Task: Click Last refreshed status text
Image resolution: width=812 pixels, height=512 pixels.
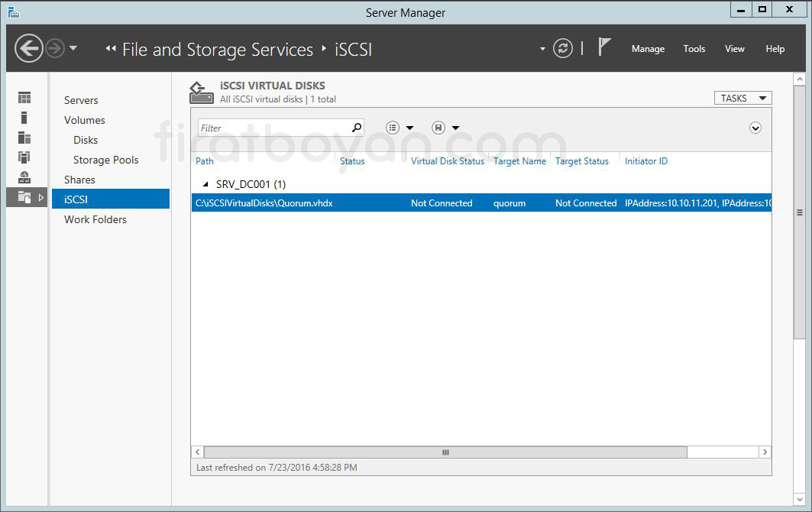Action: [x=277, y=468]
